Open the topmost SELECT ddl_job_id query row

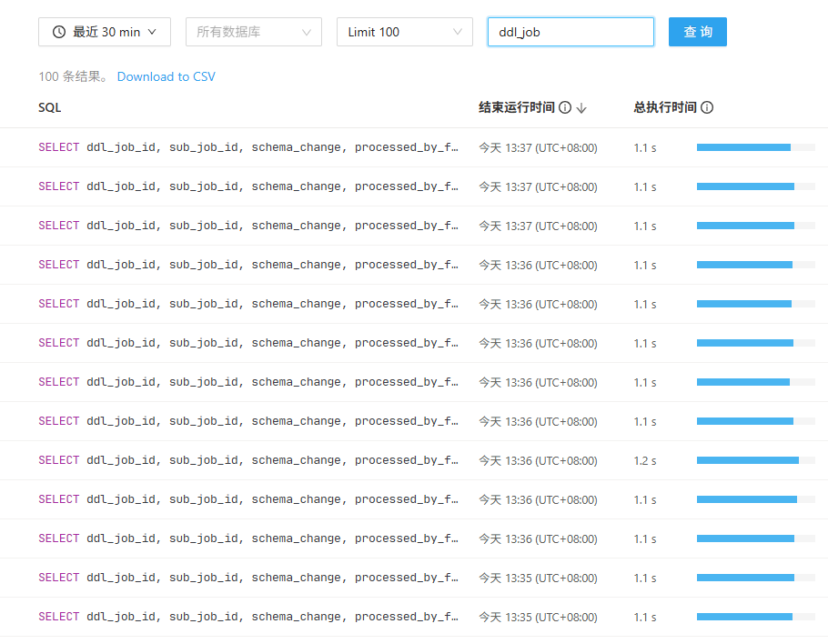click(x=247, y=147)
